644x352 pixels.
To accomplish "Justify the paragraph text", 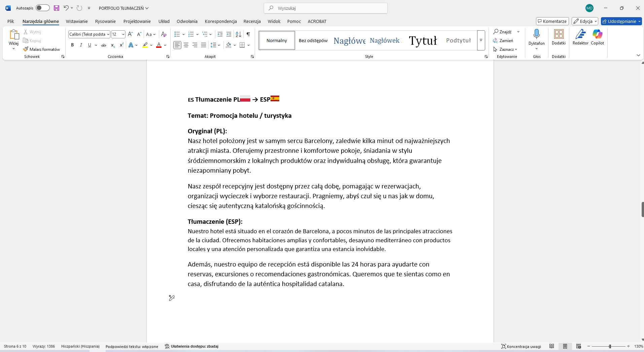I will pos(204,45).
